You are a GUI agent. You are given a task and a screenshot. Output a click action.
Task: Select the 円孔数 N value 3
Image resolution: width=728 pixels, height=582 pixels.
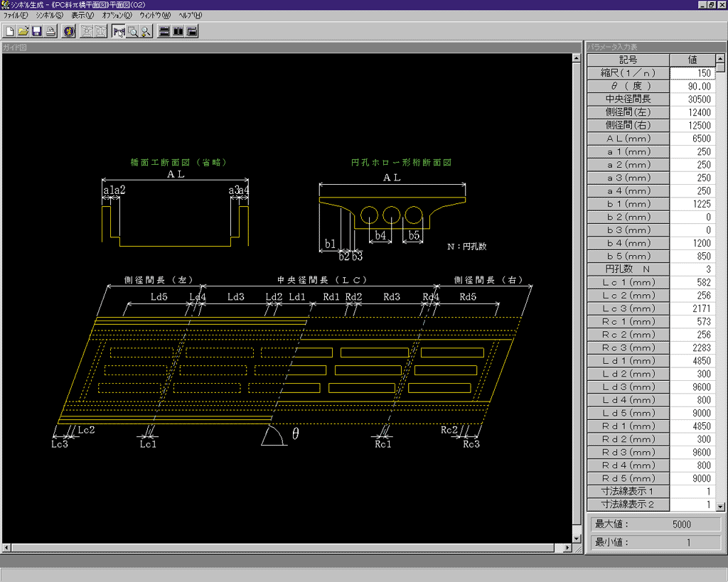[x=692, y=269]
